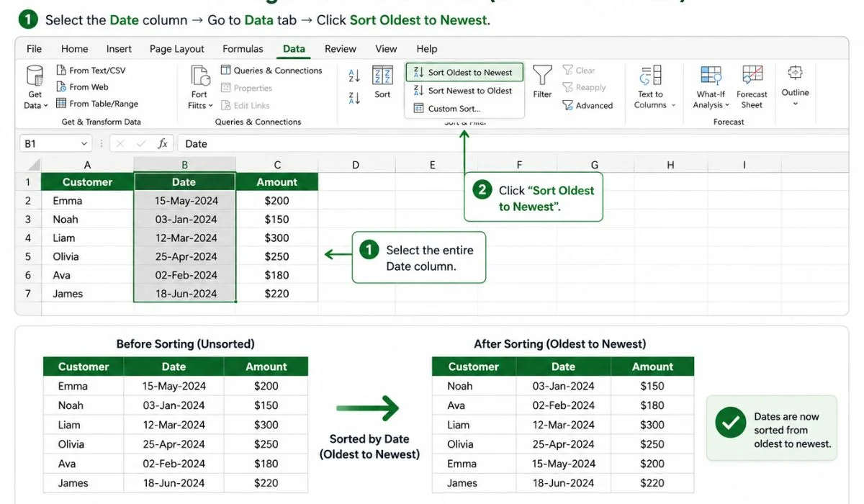Click the Properties button
This screenshot has width=864, height=504.
(x=246, y=88)
